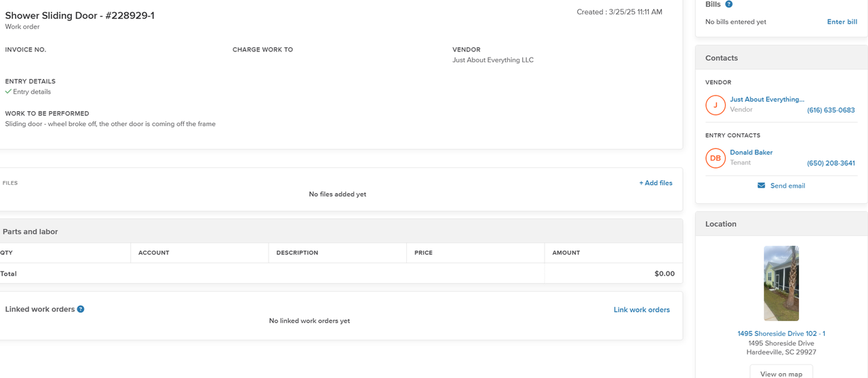Click the green checkmark by Entry details
Screen dimensions: 868x378
tap(8, 91)
